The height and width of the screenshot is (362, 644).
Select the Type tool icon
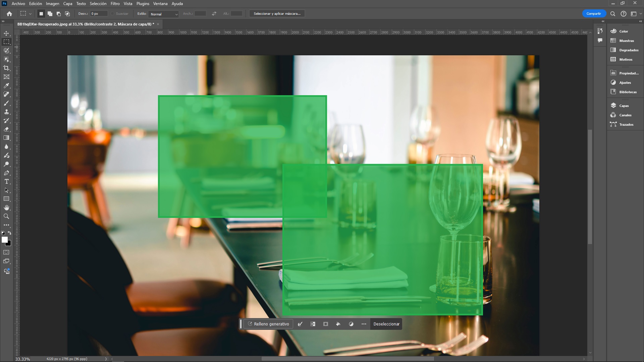pyautogui.click(x=6, y=181)
